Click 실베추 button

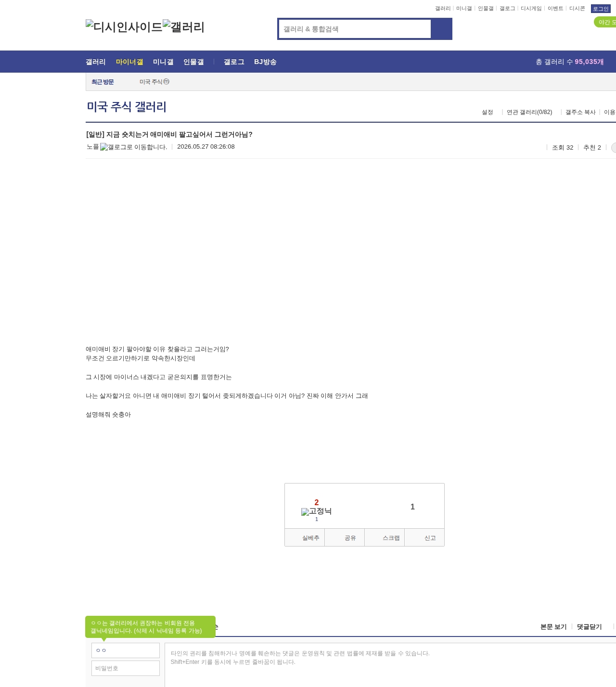tap(305, 537)
